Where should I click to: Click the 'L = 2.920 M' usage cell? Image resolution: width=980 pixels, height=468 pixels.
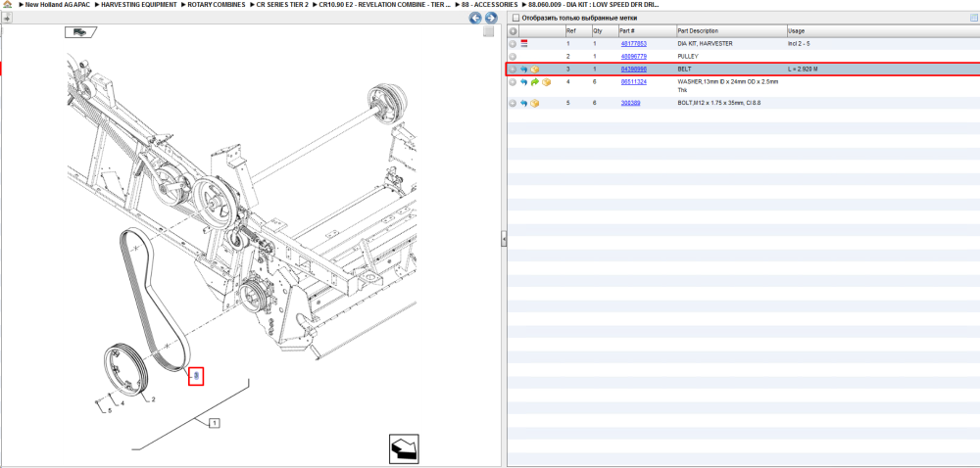point(803,70)
